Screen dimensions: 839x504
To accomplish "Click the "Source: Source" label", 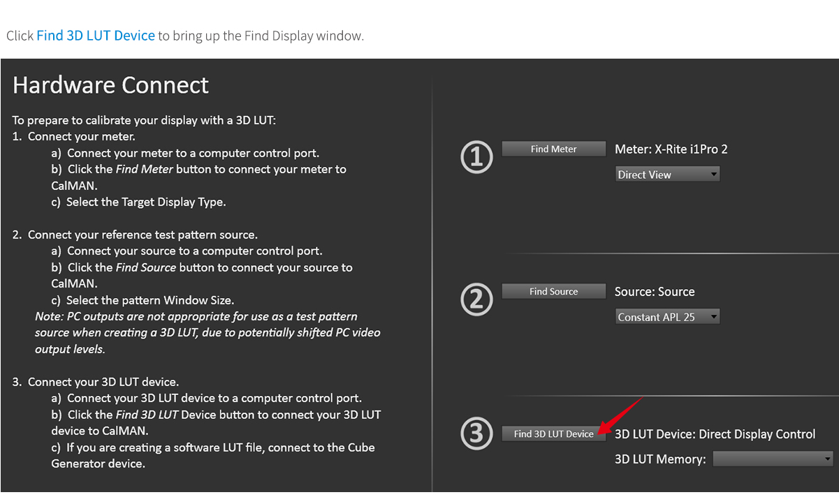I will point(655,292).
